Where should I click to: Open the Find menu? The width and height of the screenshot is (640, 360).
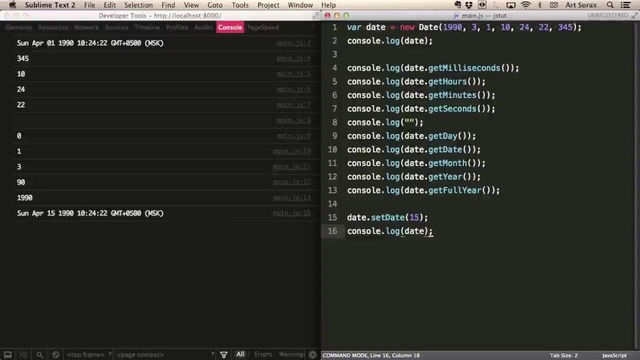coord(168,5)
